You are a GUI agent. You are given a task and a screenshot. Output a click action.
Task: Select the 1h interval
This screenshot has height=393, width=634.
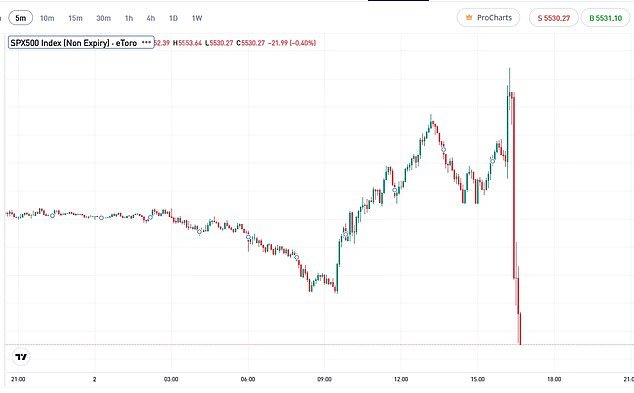(129, 18)
